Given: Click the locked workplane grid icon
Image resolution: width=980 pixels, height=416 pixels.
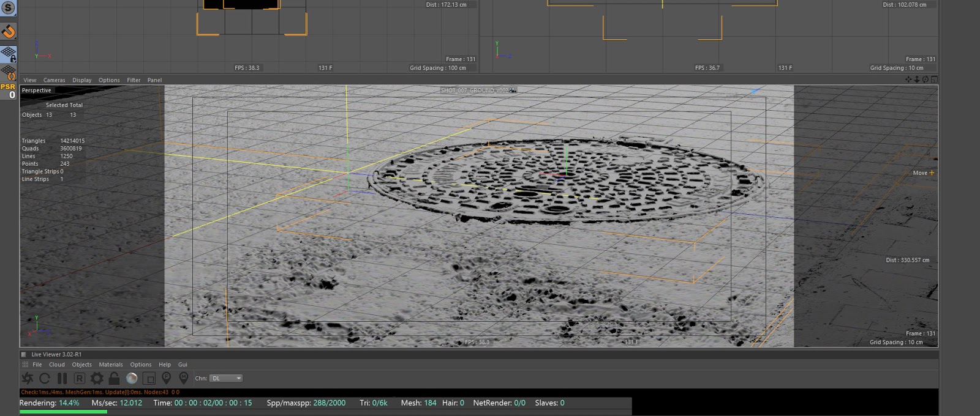Looking at the screenshot, I should coord(9,54).
